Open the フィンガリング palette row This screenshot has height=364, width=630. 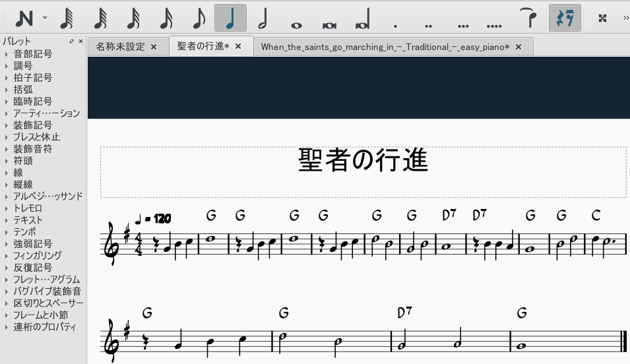[44, 255]
